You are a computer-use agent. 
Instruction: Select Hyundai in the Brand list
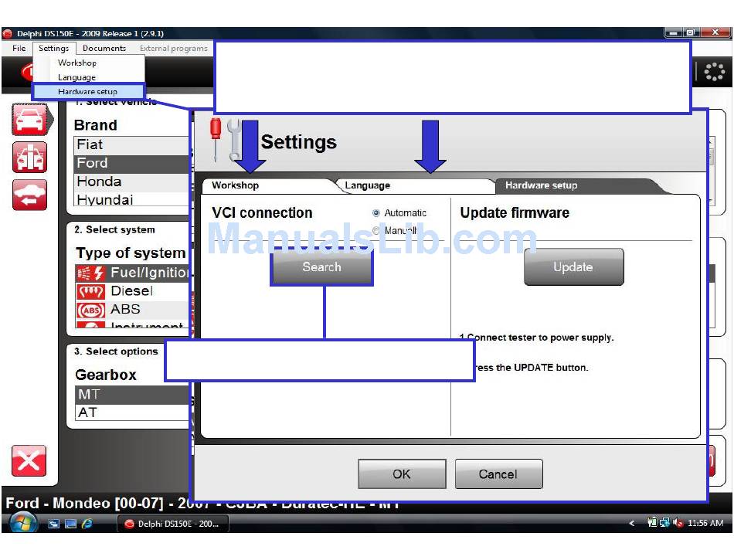[131, 199]
